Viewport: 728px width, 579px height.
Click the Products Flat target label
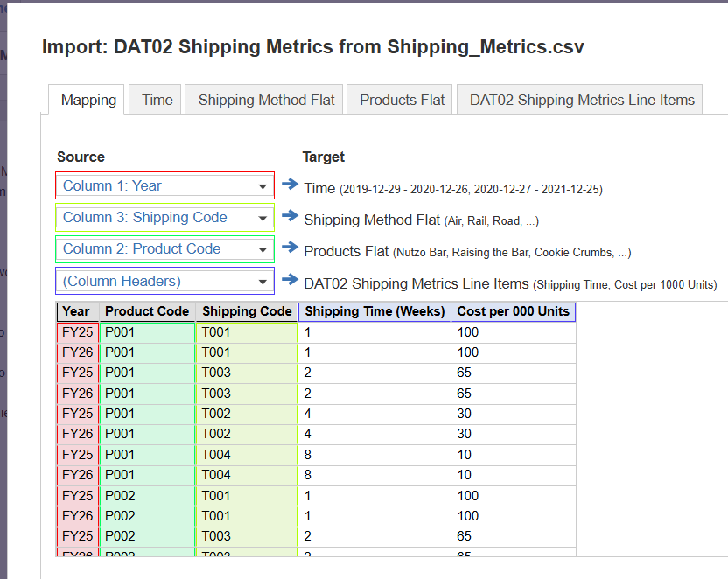point(346,252)
